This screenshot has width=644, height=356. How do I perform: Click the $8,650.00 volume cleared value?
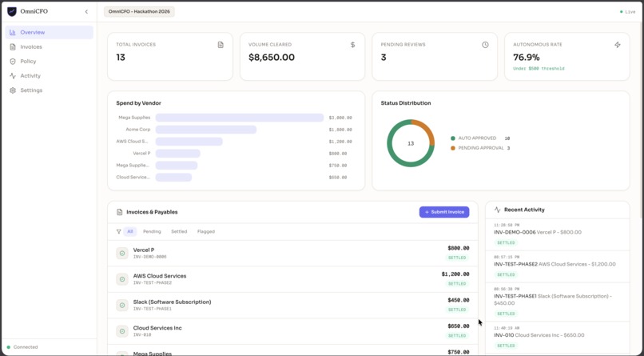pos(272,58)
